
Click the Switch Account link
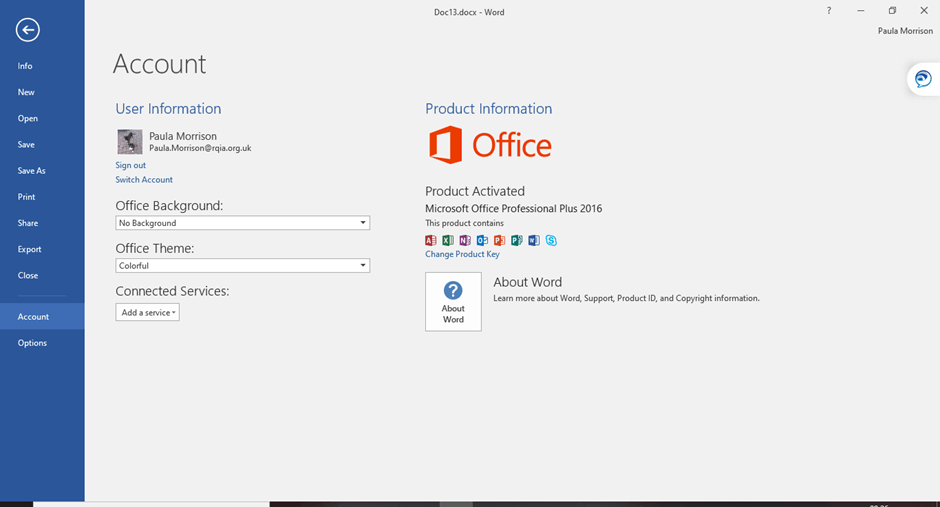[144, 180]
